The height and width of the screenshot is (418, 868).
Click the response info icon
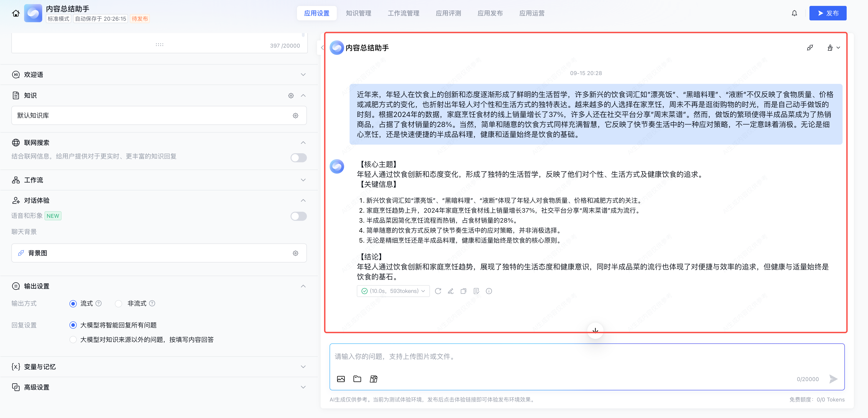point(488,291)
